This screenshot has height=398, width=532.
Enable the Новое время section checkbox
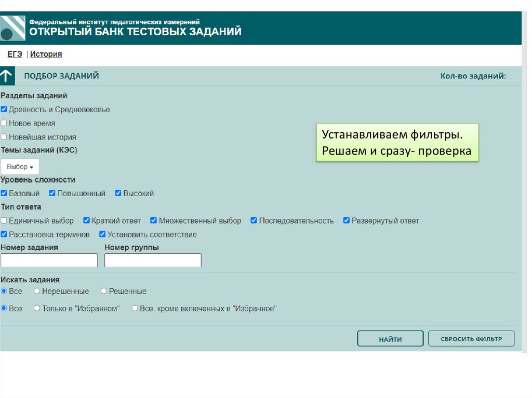pos(4,123)
